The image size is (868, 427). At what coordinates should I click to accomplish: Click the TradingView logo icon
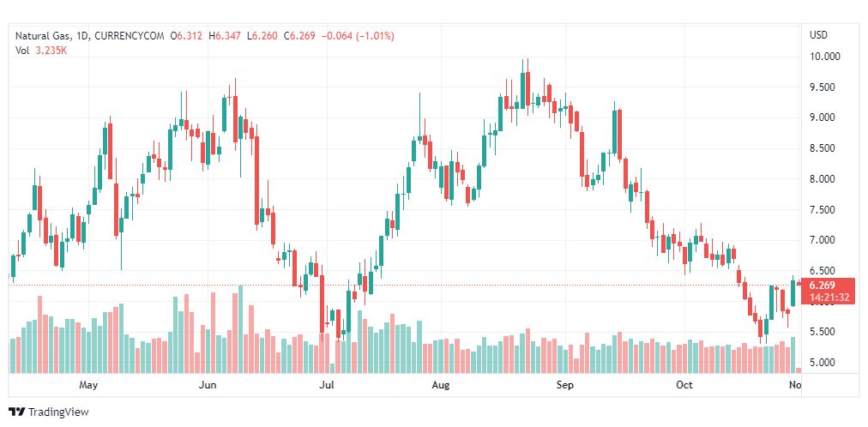[x=16, y=412]
